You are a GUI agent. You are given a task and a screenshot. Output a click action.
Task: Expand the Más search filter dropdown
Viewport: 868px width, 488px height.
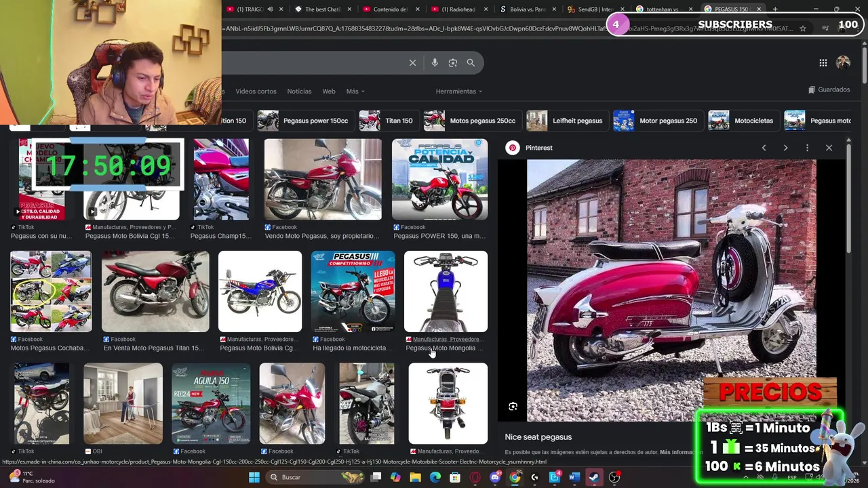click(x=355, y=91)
